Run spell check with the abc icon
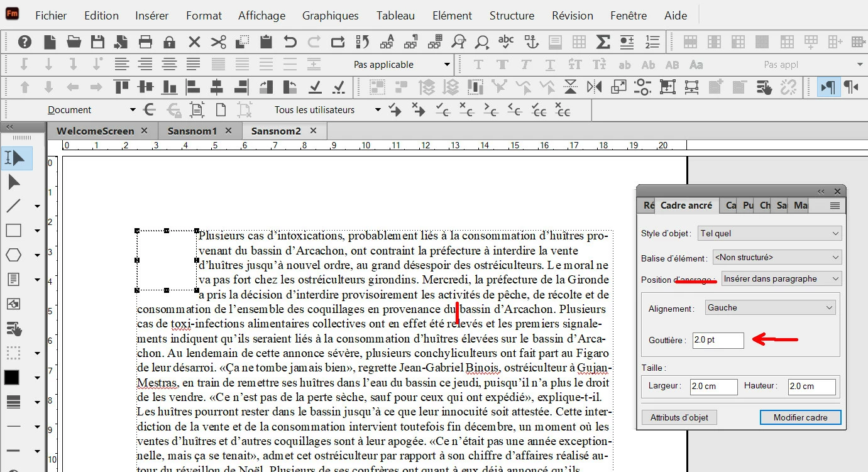This screenshot has height=472, width=868. coord(506,42)
